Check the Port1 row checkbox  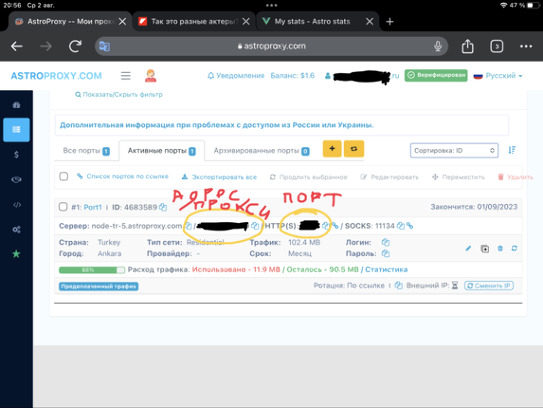tap(63, 207)
